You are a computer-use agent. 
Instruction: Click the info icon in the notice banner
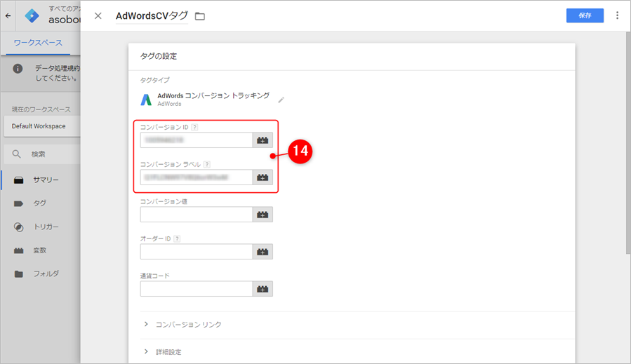tap(18, 68)
